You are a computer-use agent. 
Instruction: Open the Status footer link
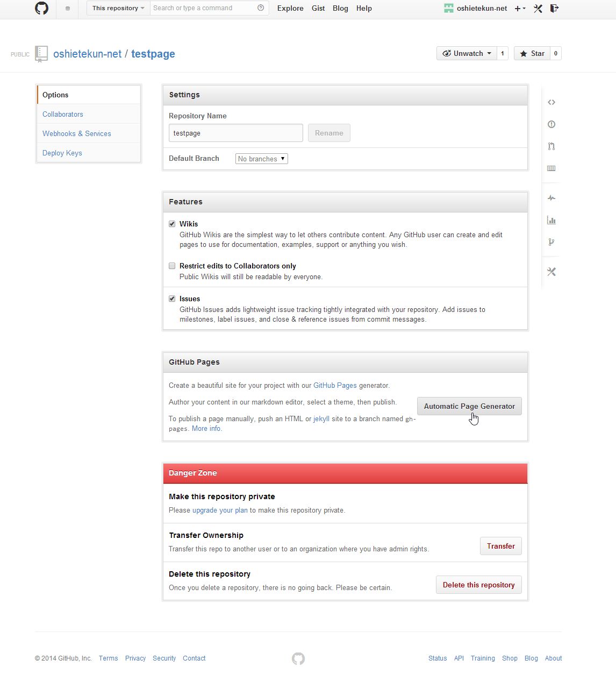pyautogui.click(x=438, y=658)
